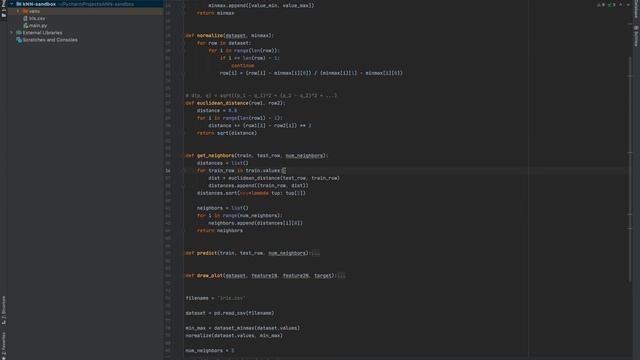Click the highlighted current line number in gutter
The image size is (640, 360).
[x=168, y=171]
